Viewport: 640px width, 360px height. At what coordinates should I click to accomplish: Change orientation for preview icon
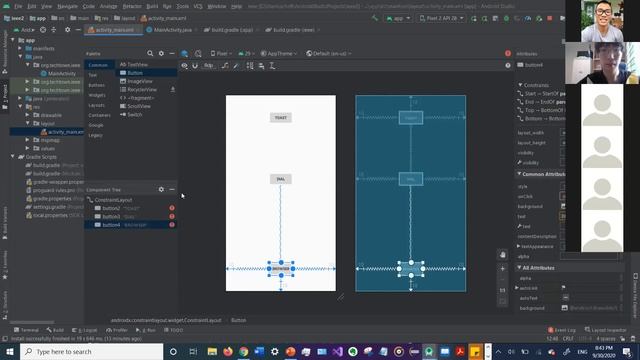198,53
